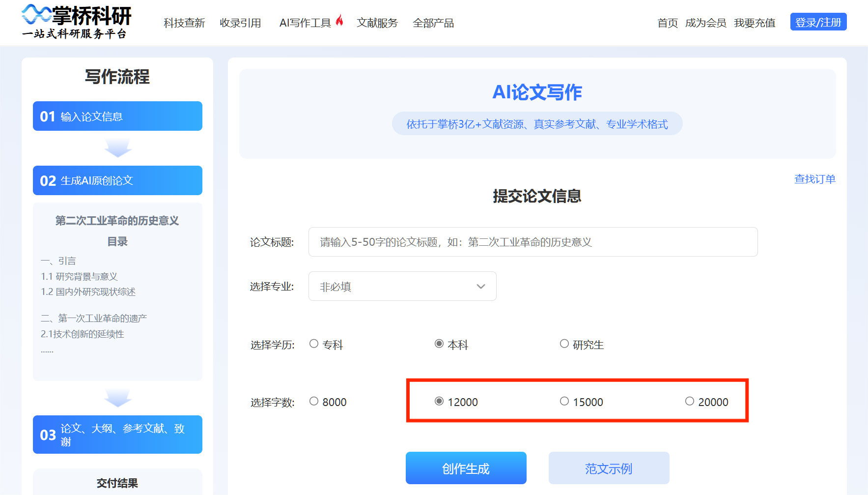Select the 8000 word count option
Screen dimensions: 868x495
[x=314, y=402]
